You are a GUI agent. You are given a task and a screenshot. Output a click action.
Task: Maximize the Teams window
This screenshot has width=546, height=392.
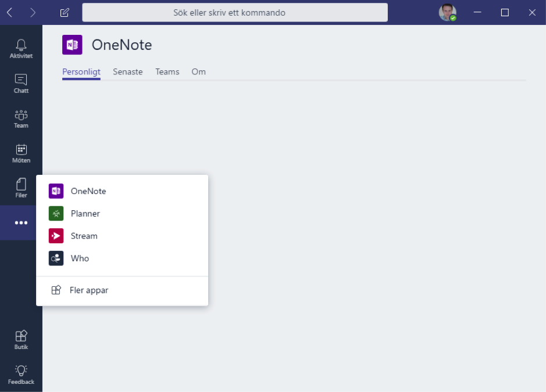coord(505,13)
